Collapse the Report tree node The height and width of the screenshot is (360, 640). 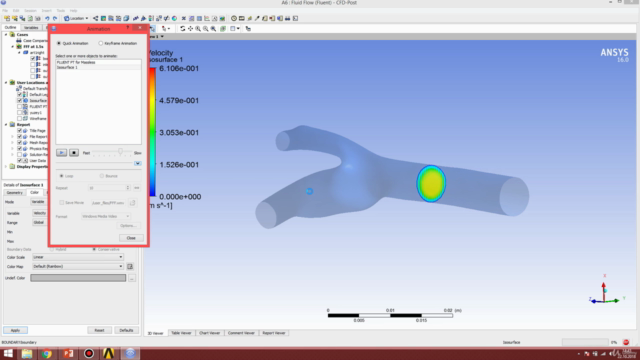[x=6, y=124]
